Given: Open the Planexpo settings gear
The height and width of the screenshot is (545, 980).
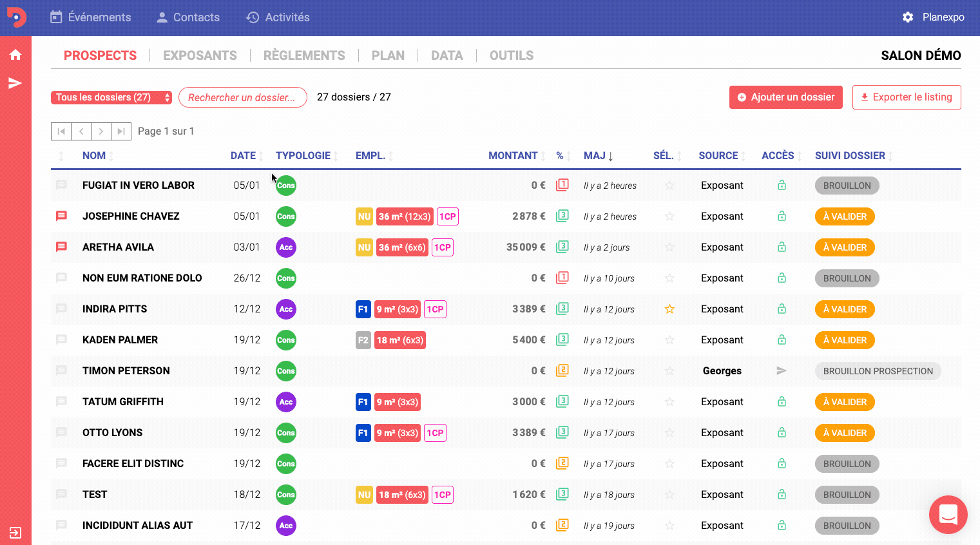Looking at the screenshot, I should click(x=908, y=17).
